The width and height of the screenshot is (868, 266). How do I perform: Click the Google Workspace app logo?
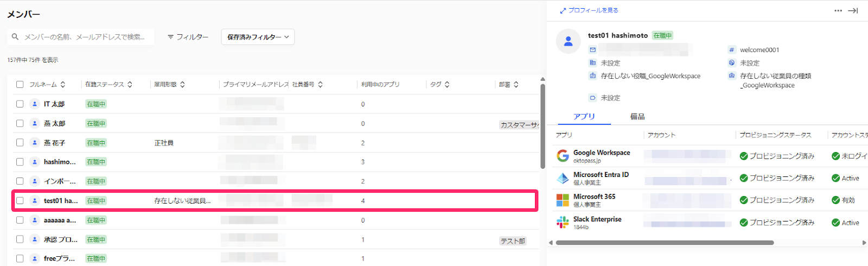pyautogui.click(x=563, y=156)
